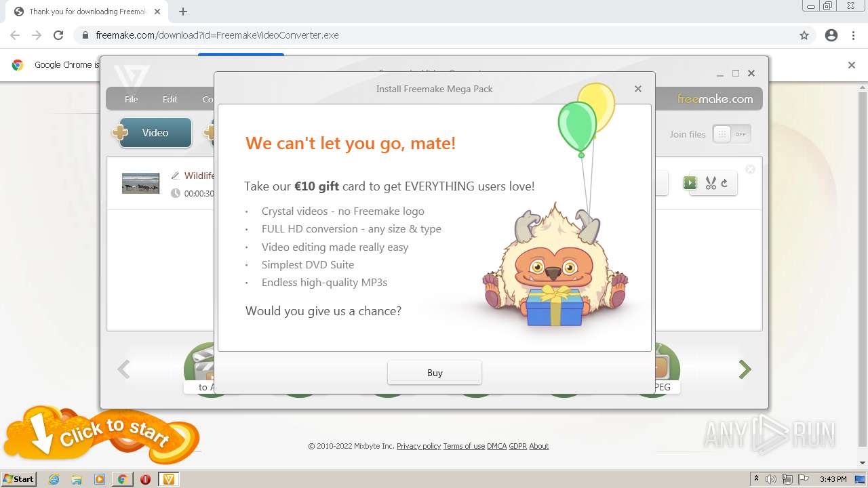Toggle the Join files switch
The image size is (868, 488).
coord(732,134)
